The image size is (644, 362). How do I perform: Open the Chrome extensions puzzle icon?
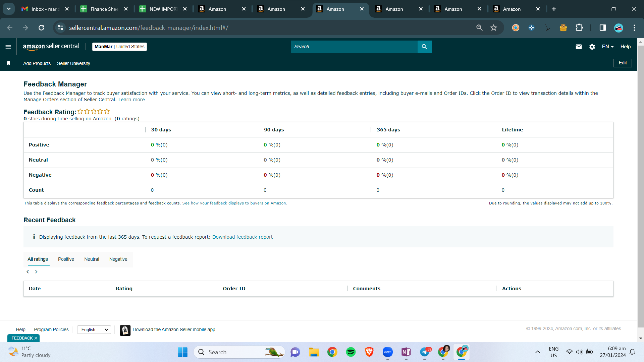579,28
